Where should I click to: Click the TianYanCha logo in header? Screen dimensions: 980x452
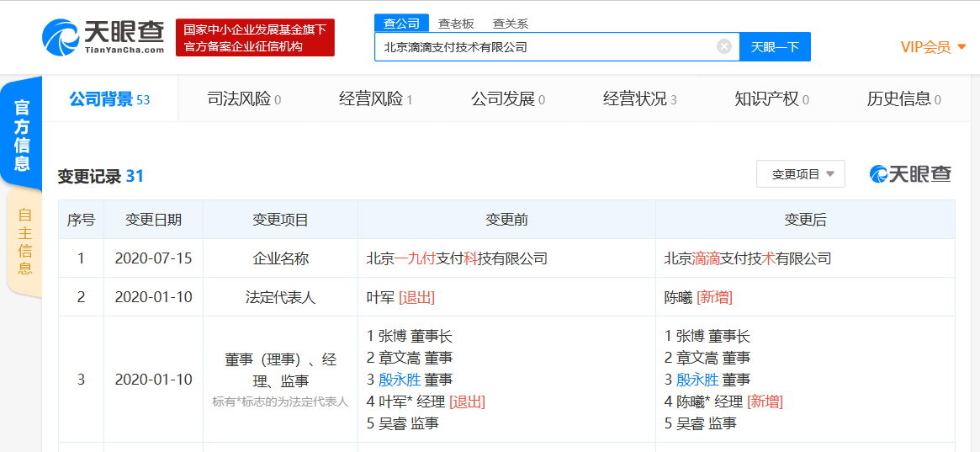tap(103, 37)
